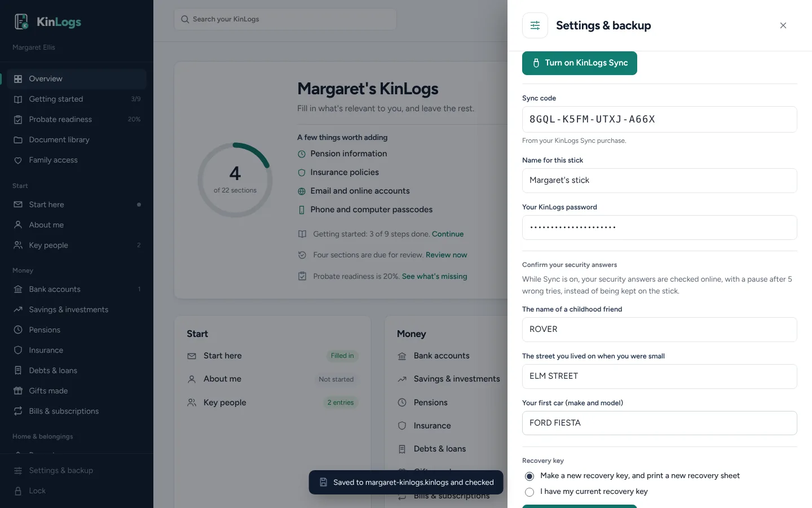The height and width of the screenshot is (508, 812).
Task: Click the childhood friend answer field
Action: pos(659,330)
